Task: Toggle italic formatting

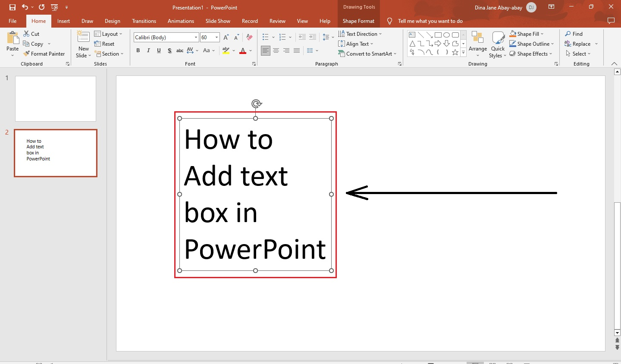Action: tap(148, 50)
